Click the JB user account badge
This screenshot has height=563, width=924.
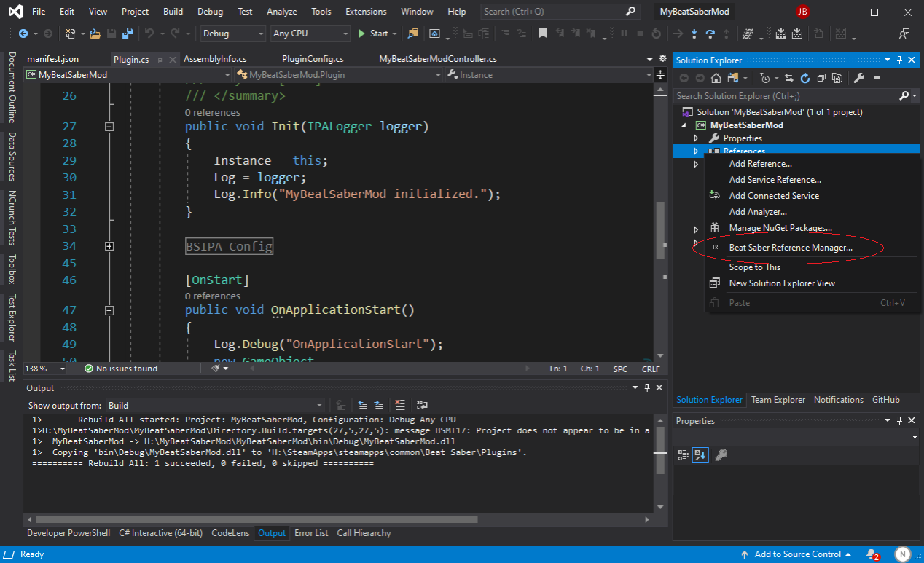(x=802, y=12)
